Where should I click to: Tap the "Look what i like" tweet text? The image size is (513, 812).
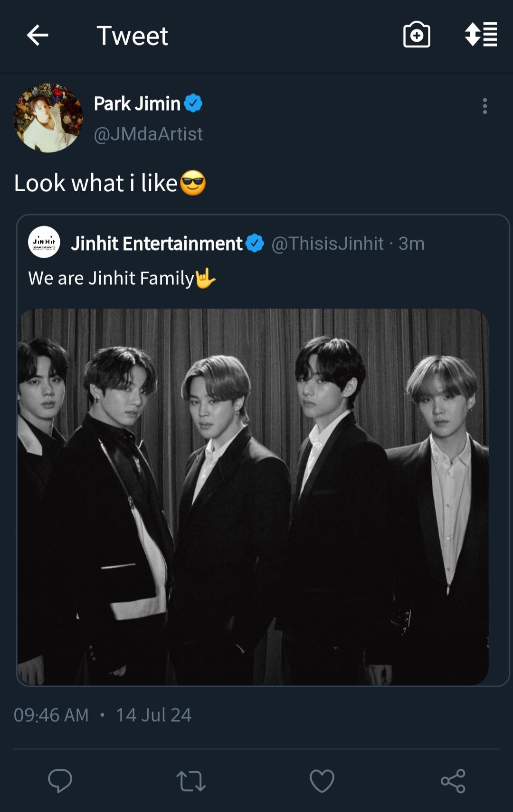(x=96, y=183)
